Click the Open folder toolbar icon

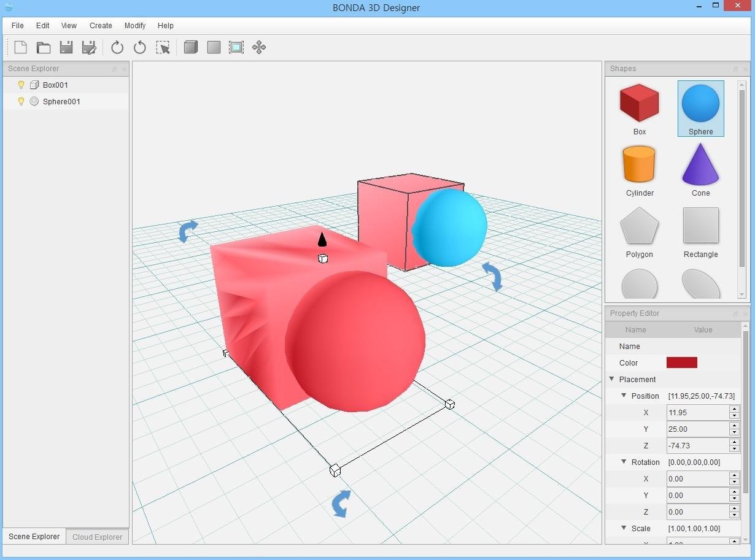44,47
